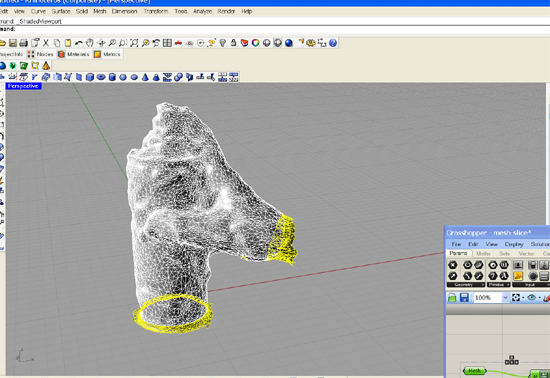Image resolution: width=550 pixels, height=378 pixels.
Task: Select the Mesh component on Grasshopper canvas
Action: [x=474, y=371]
